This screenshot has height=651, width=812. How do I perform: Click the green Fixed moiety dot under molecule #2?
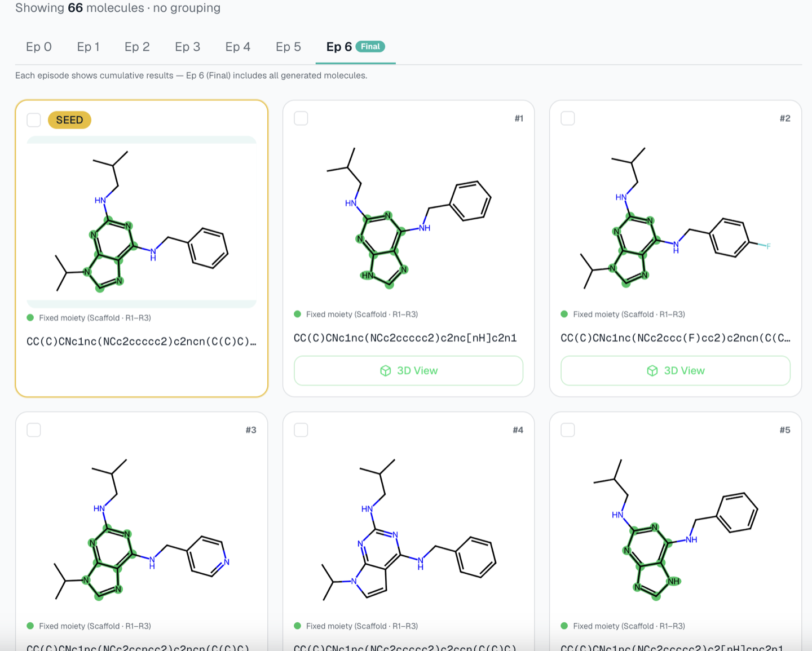click(x=564, y=314)
